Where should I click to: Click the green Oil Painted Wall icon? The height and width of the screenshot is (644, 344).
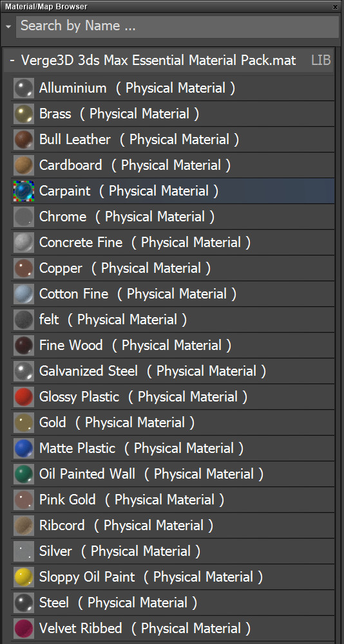(x=23, y=474)
